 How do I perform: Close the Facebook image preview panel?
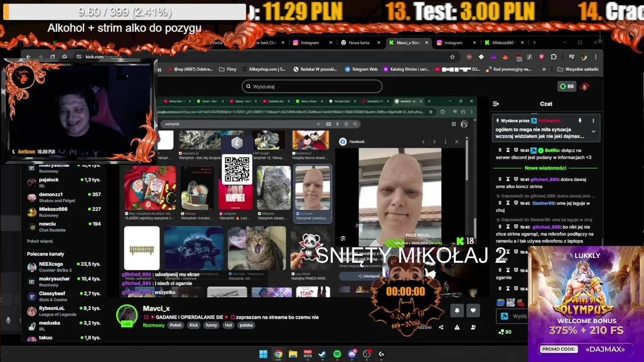(x=456, y=142)
